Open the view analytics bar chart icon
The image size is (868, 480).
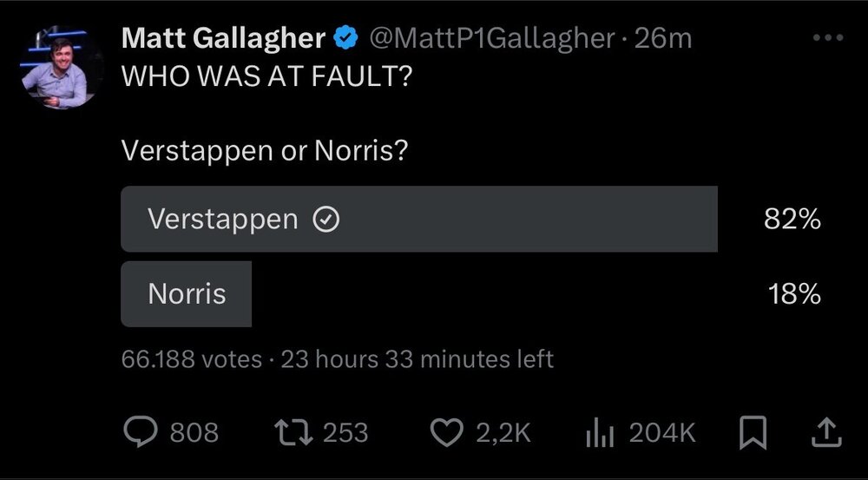click(602, 433)
